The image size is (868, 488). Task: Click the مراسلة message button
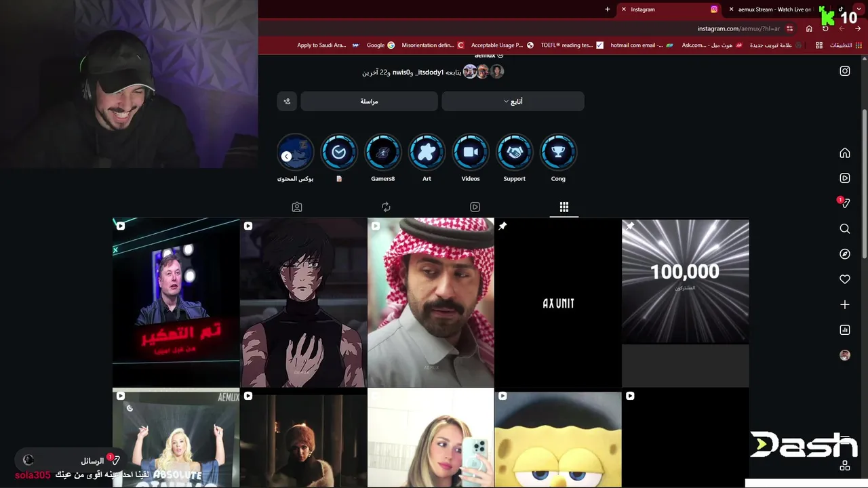[x=369, y=102]
